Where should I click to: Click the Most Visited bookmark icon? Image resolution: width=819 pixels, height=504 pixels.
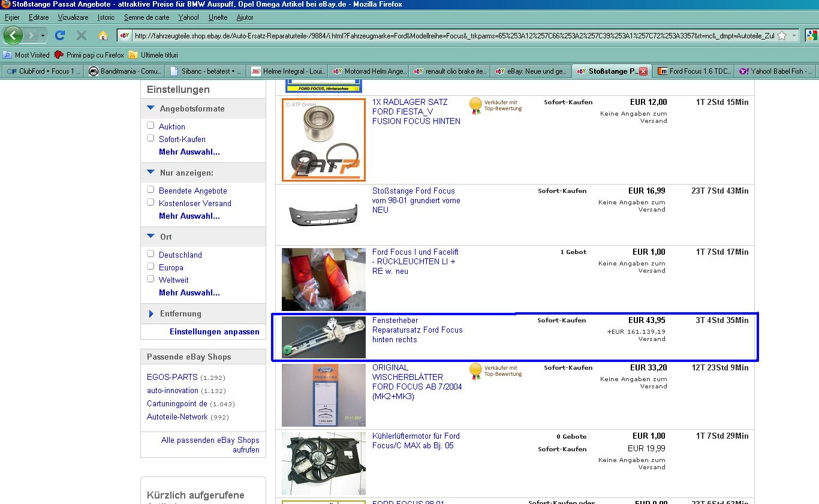click(x=8, y=55)
